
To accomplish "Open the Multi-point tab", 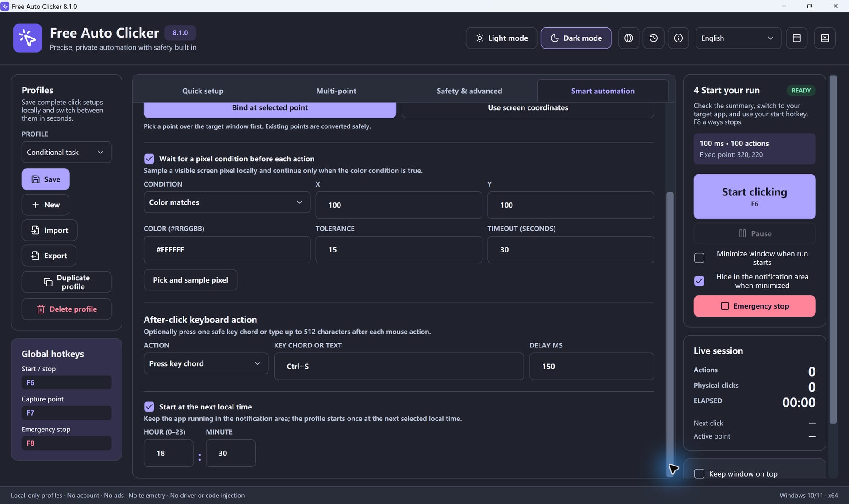I will 336,91.
